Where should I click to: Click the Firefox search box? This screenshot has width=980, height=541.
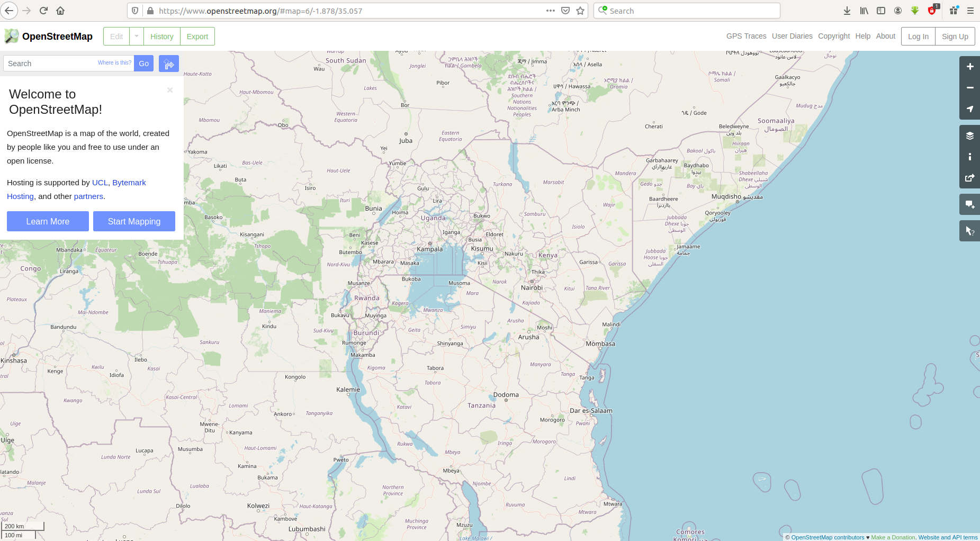(687, 11)
